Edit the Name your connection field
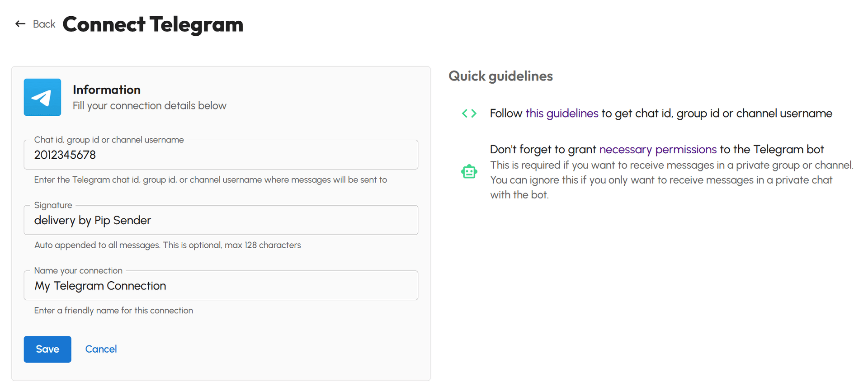The image size is (868, 392). click(221, 286)
